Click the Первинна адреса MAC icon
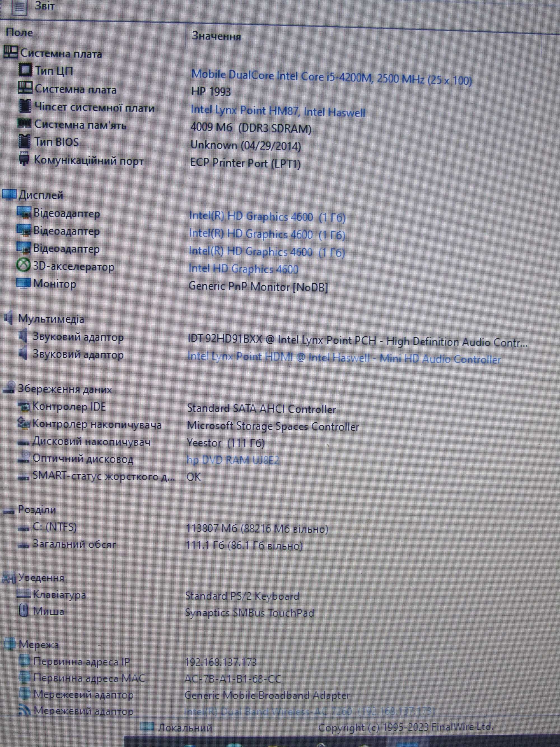 coord(24,678)
